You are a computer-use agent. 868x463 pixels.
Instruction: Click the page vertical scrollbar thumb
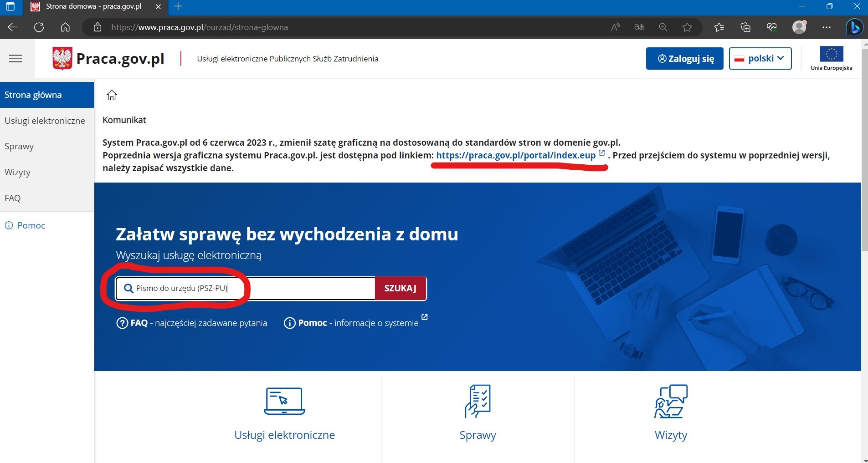click(x=864, y=150)
